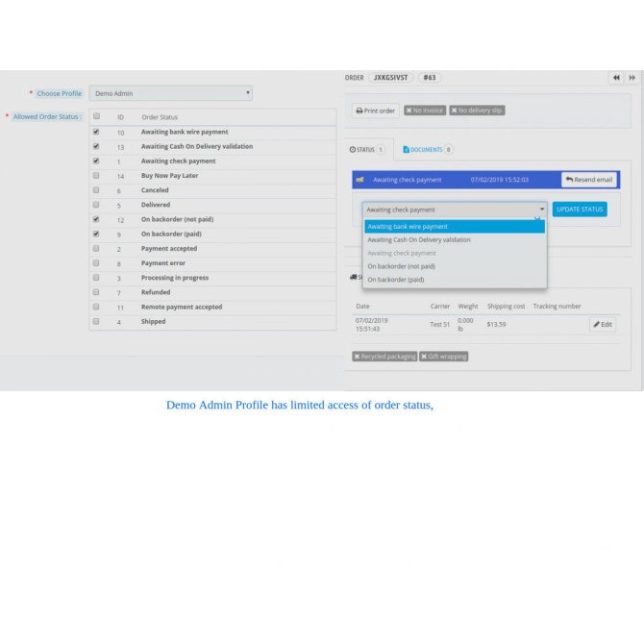Click the order number #63 badge
This screenshot has width=644, height=644.
(x=430, y=78)
